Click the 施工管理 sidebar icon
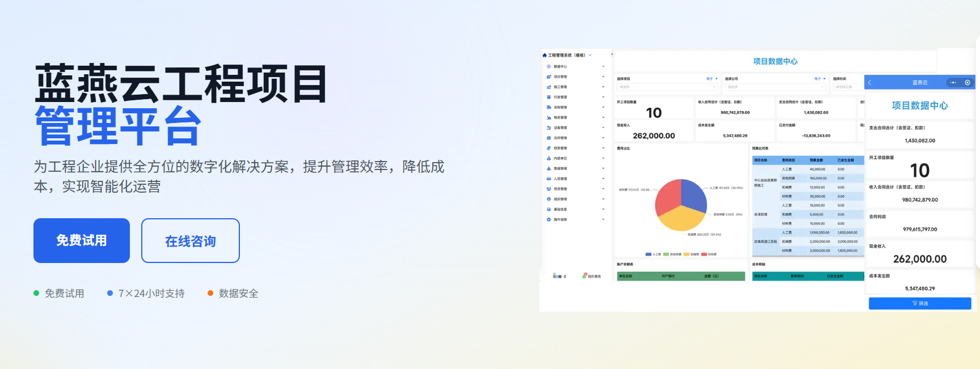 click(548, 87)
